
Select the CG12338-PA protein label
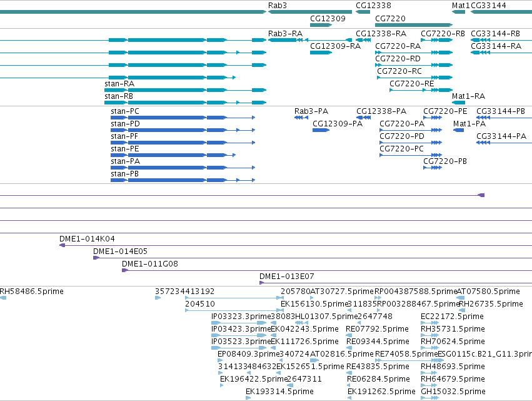point(381,111)
